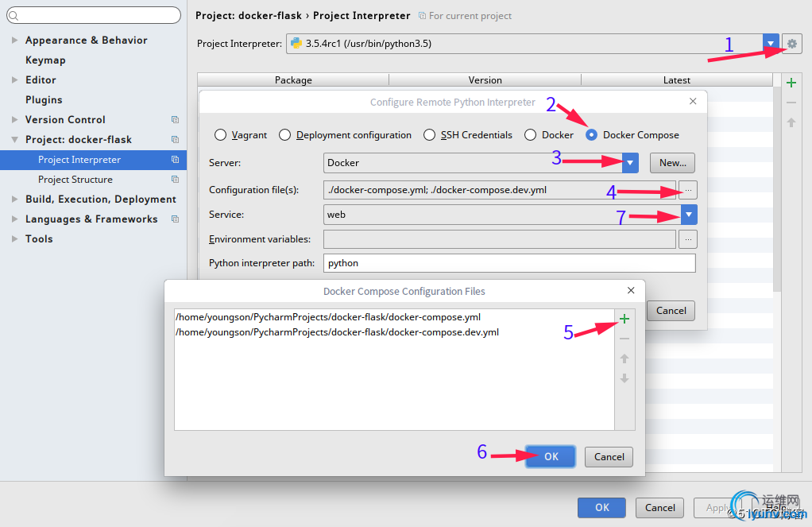This screenshot has height=527, width=812.
Task: Click project-level icon next to Project Interpreter
Action: pos(175,160)
